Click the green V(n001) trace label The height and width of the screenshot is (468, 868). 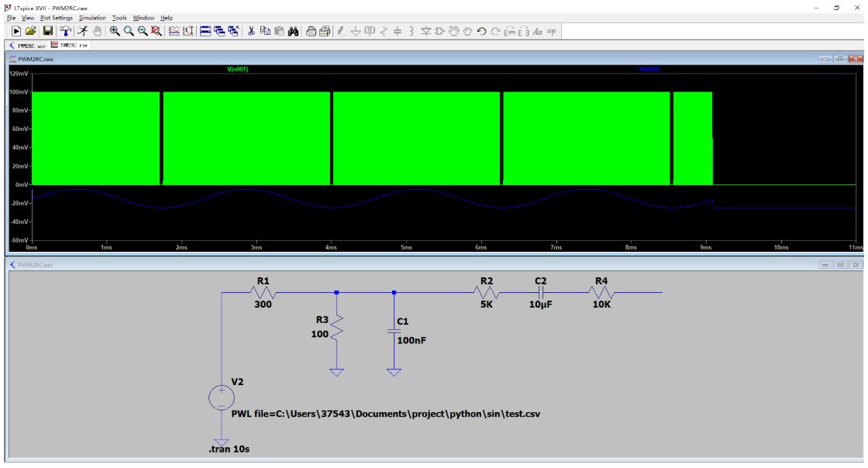[x=237, y=69]
